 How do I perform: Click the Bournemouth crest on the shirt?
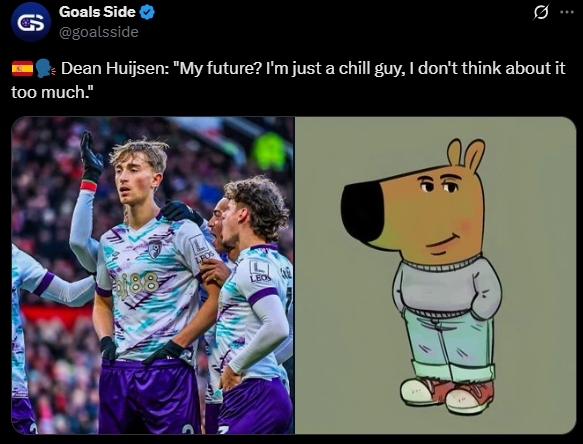coord(155,248)
